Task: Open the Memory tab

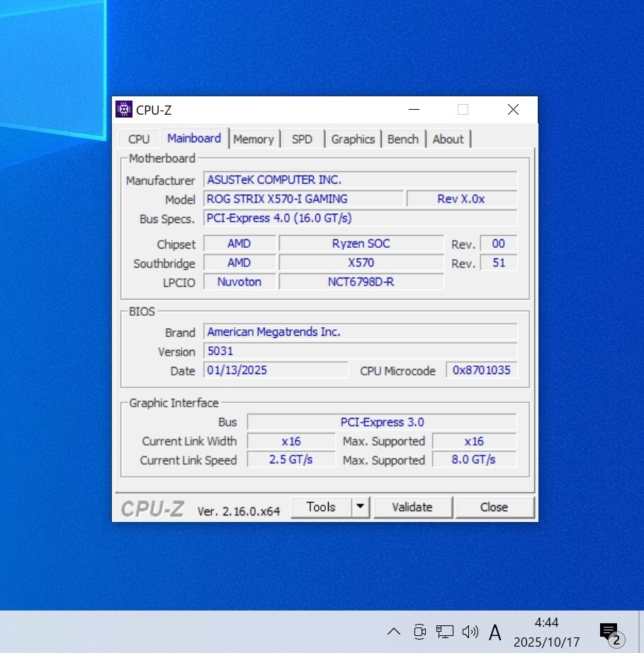Action: (253, 140)
